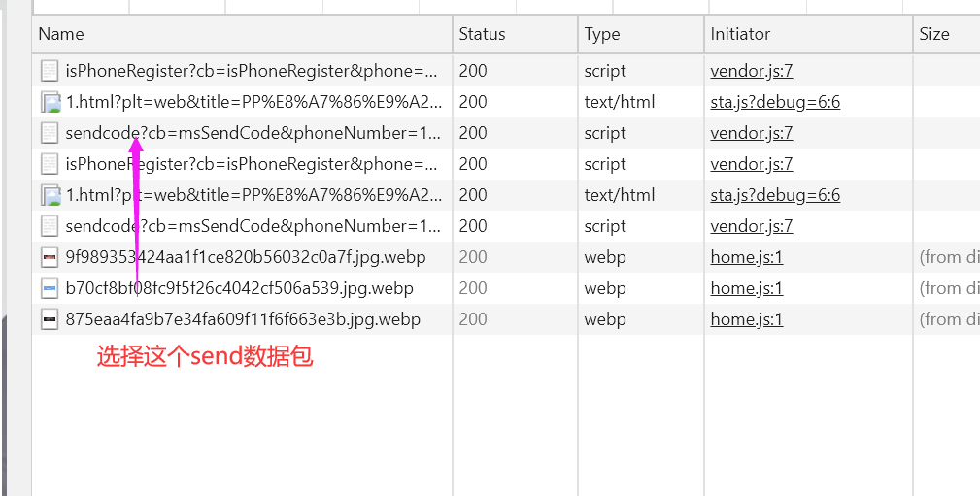Open the sta.js?debug=6:6 link in the first 1.html row
The image size is (980, 496).
pyautogui.click(x=775, y=102)
